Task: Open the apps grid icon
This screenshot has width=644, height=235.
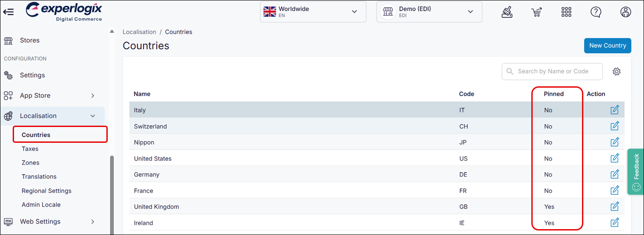Action: [x=566, y=12]
